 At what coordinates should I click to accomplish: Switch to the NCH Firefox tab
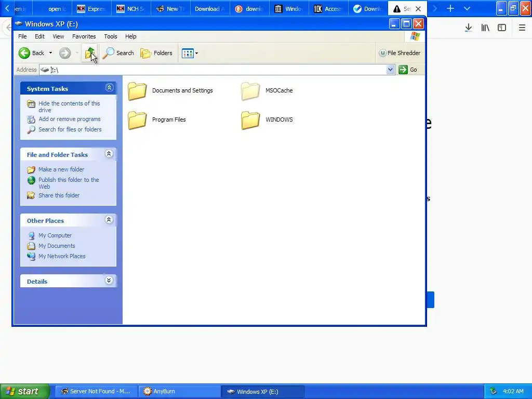[131, 9]
